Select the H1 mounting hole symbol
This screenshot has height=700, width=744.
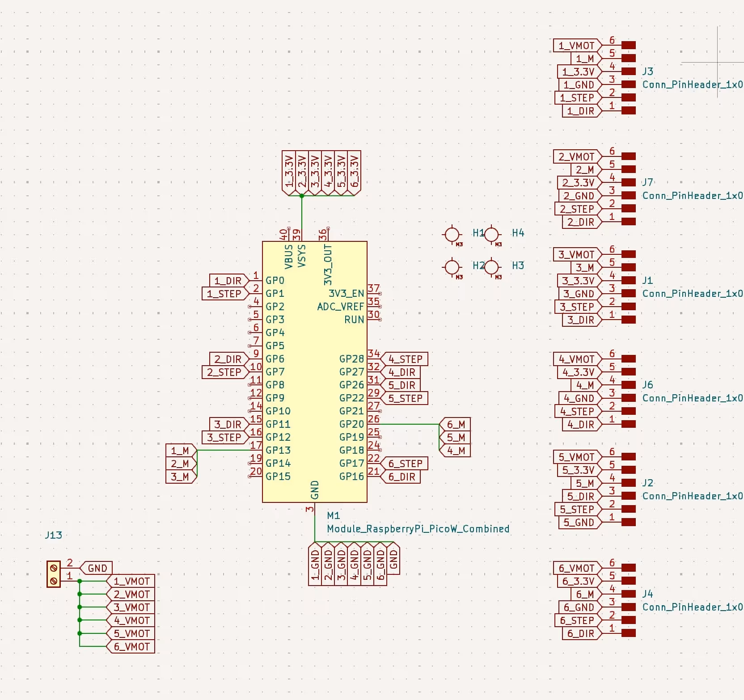point(453,235)
